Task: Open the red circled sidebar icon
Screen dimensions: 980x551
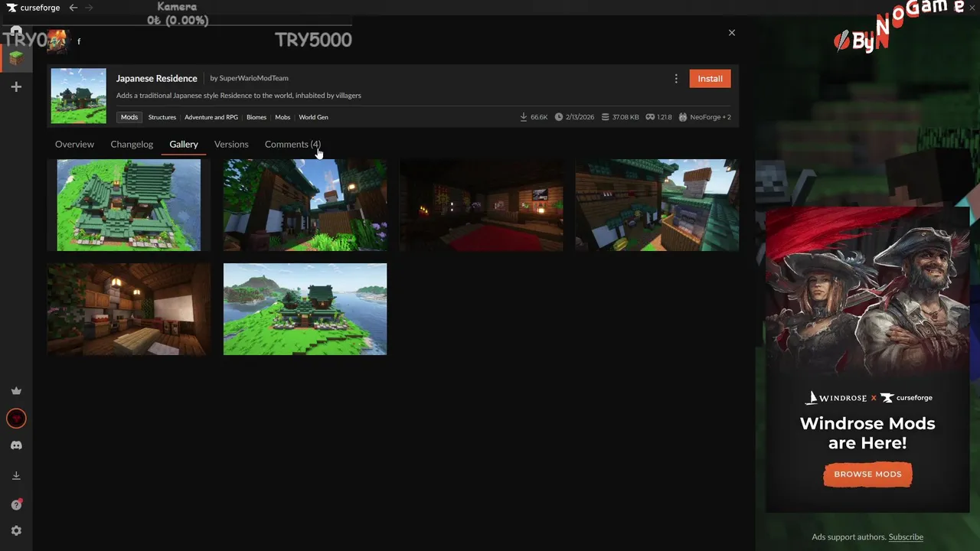Action: click(x=16, y=418)
